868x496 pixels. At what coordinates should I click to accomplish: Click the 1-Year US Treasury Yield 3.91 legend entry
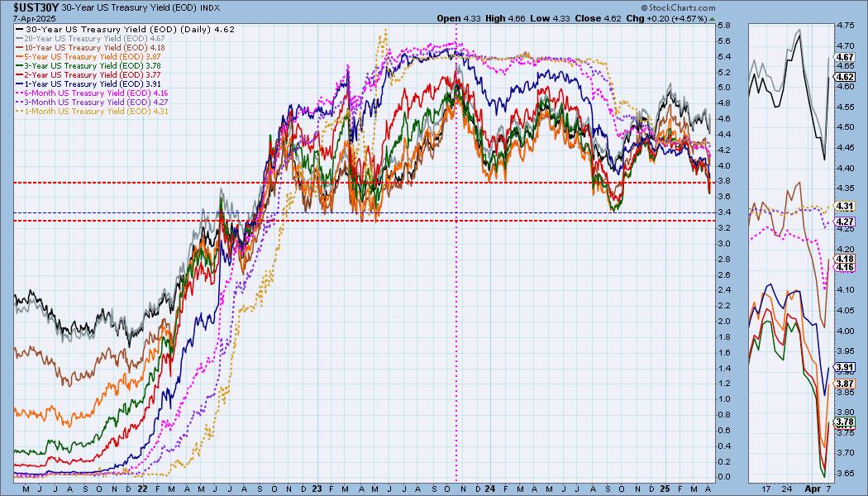pyautogui.click(x=88, y=83)
